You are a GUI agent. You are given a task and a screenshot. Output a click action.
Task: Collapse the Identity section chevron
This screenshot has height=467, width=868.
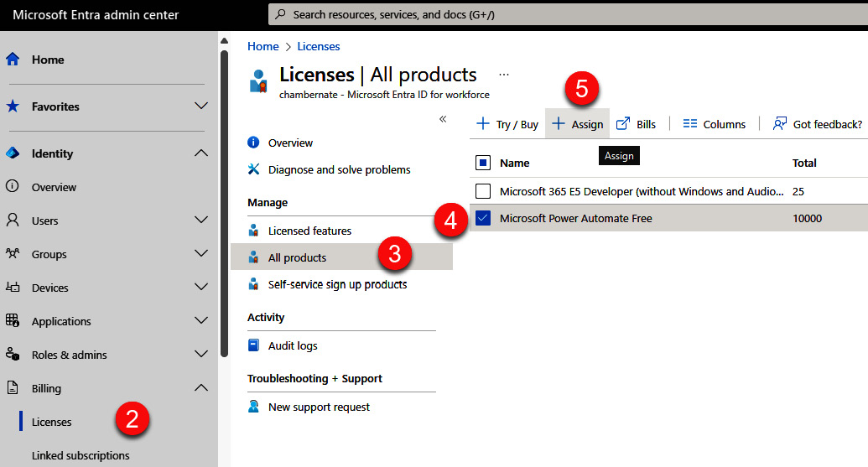(201, 153)
